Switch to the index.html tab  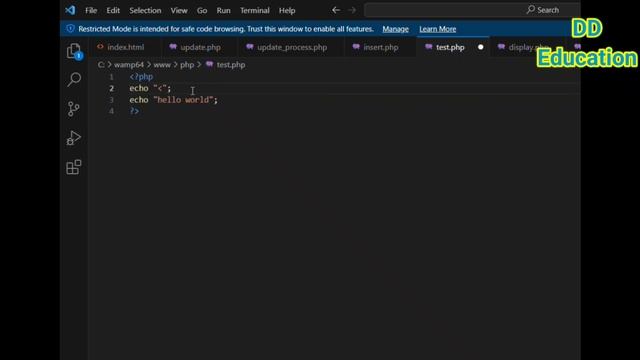click(x=125, y=47)
